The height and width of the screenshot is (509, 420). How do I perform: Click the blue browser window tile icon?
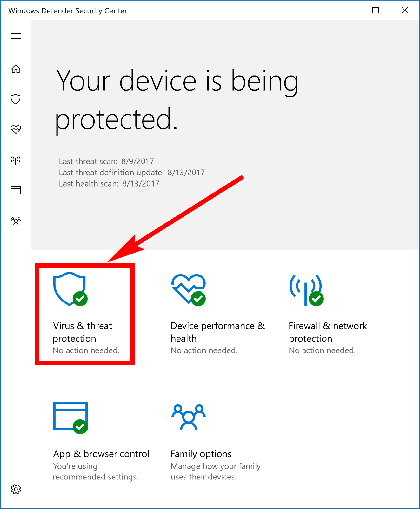tap(70, 418)
